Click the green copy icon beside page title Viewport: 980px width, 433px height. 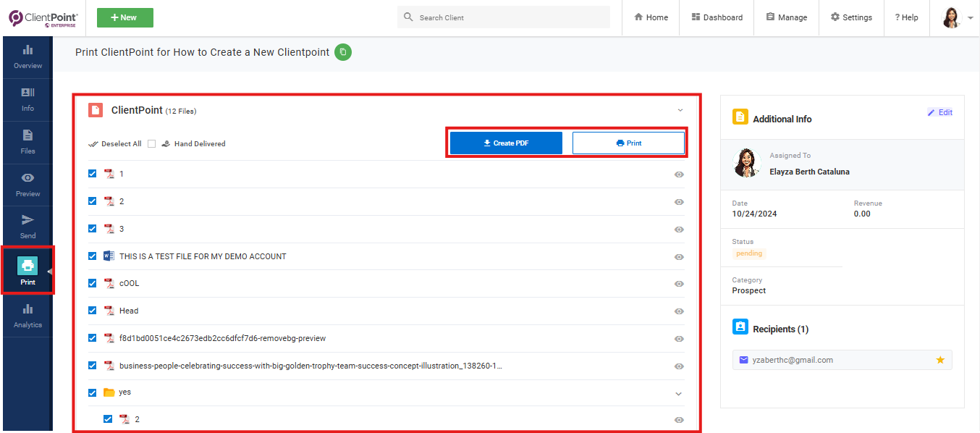(343, 52)
